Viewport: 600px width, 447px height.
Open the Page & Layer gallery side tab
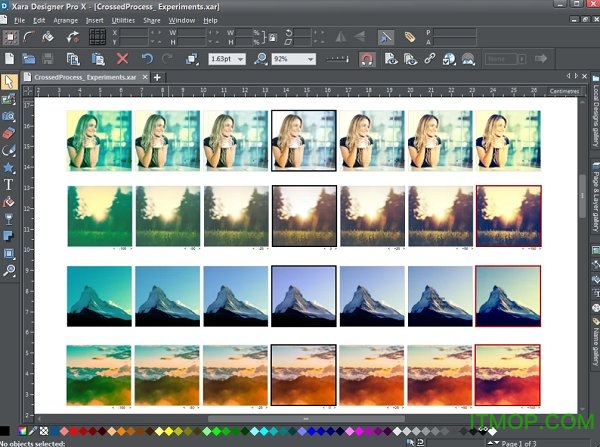(595, 198)
